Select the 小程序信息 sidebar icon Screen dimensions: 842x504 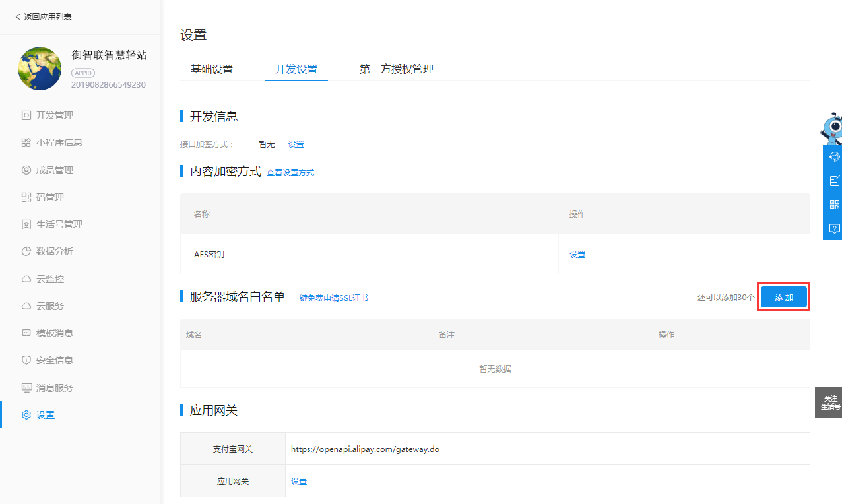click(26, 142)
